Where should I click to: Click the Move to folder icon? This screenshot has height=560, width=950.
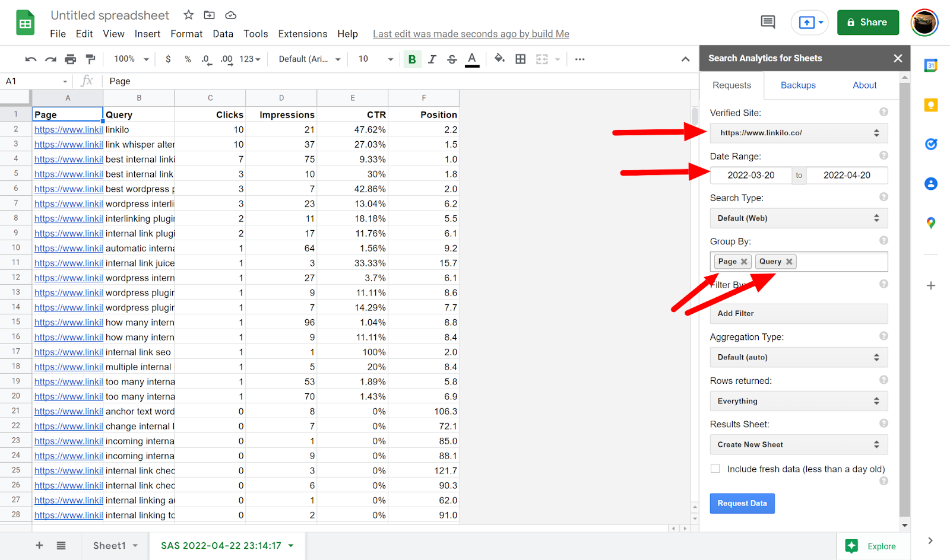tap(210, 15)
